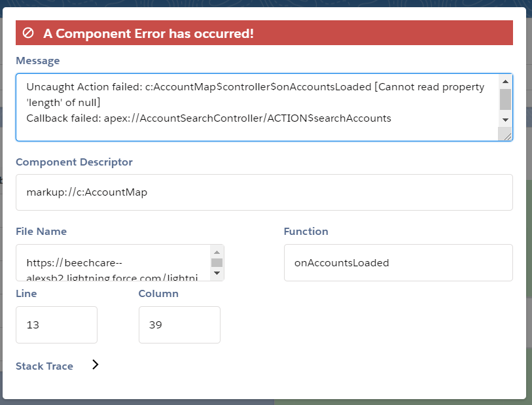Focus the Function field showing onAccountsLoaded
Image resolution: width=532 pixels, height=405 pixels.
pos(398,263)
